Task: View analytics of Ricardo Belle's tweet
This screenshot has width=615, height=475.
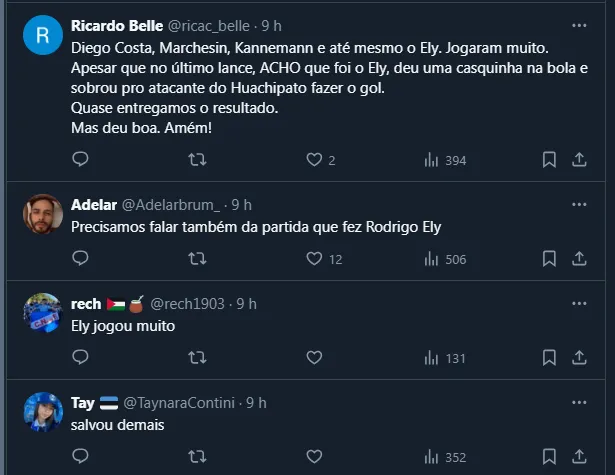Action: pyautogui.click(x=432, y=160)
